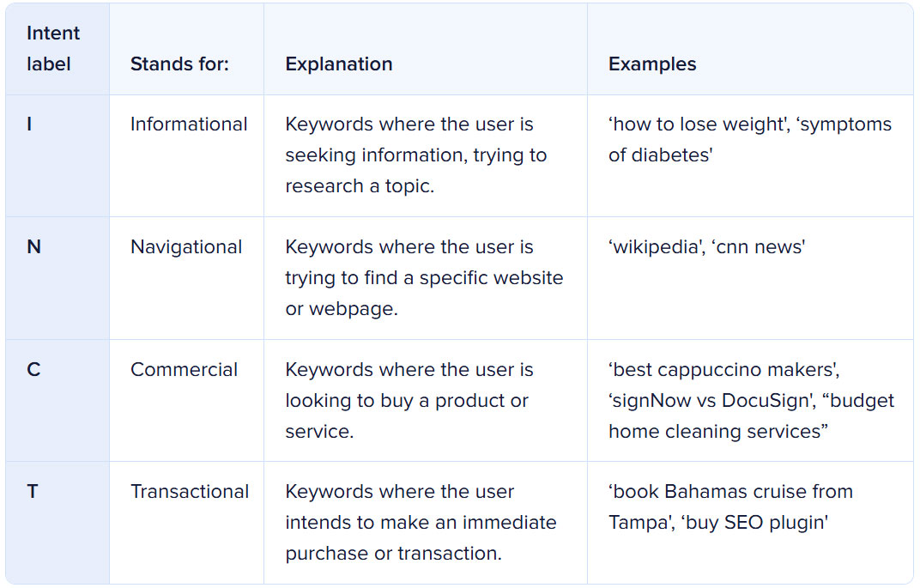Click the 'Stands for:' column header
Viewport: 920px width, 588px height.
(x=186, y=49)
